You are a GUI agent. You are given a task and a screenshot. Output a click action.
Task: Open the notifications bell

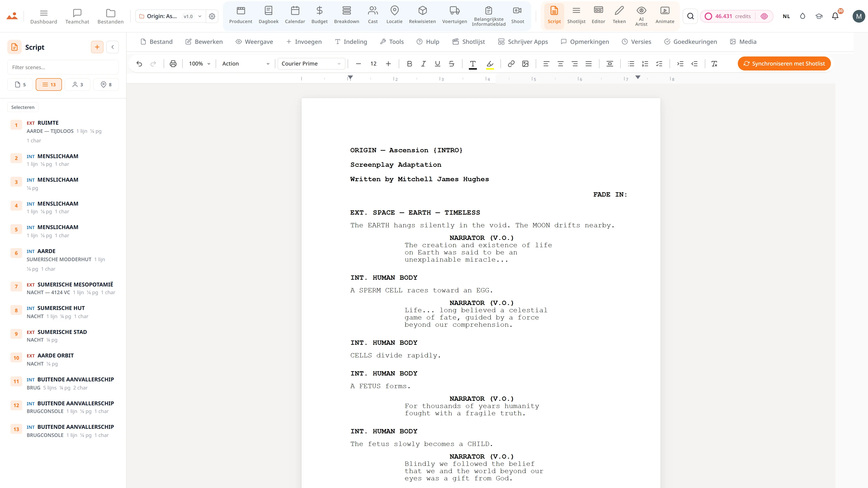coord(835,16)
